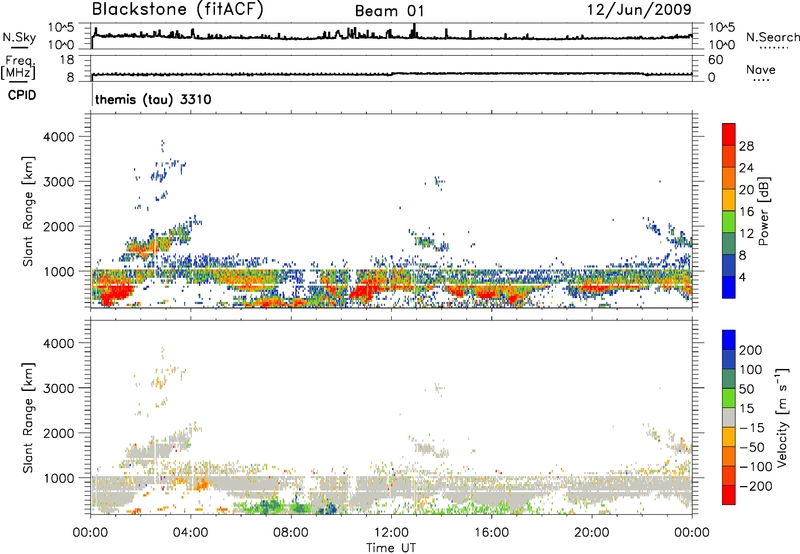Pick the red bottom segment of Velocity colorbar
Image resolution: width=800 pixels, height=554 pixels.
729,494
